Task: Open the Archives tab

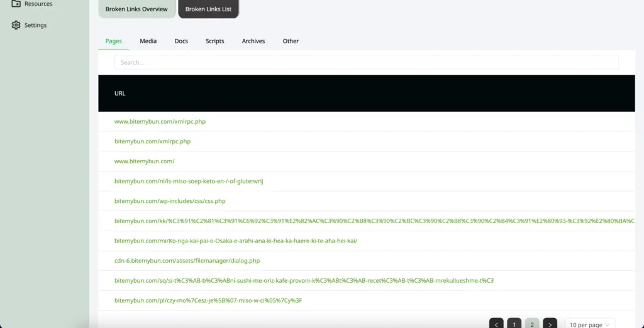Action: click(x=253, y=41)
